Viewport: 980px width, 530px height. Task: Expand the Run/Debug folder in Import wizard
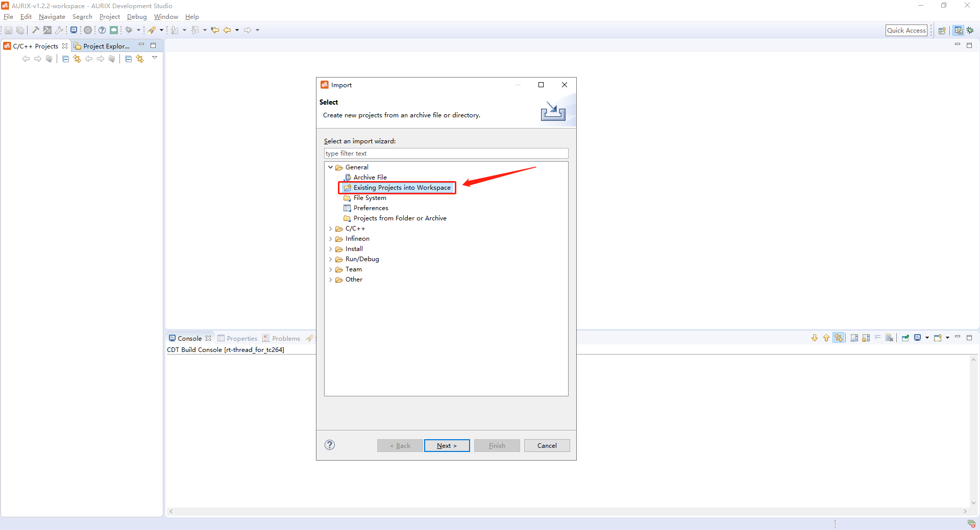[331, 259]
